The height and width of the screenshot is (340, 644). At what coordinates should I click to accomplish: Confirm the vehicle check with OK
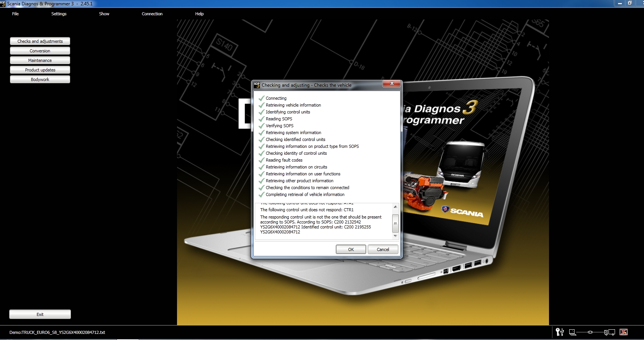351,249
